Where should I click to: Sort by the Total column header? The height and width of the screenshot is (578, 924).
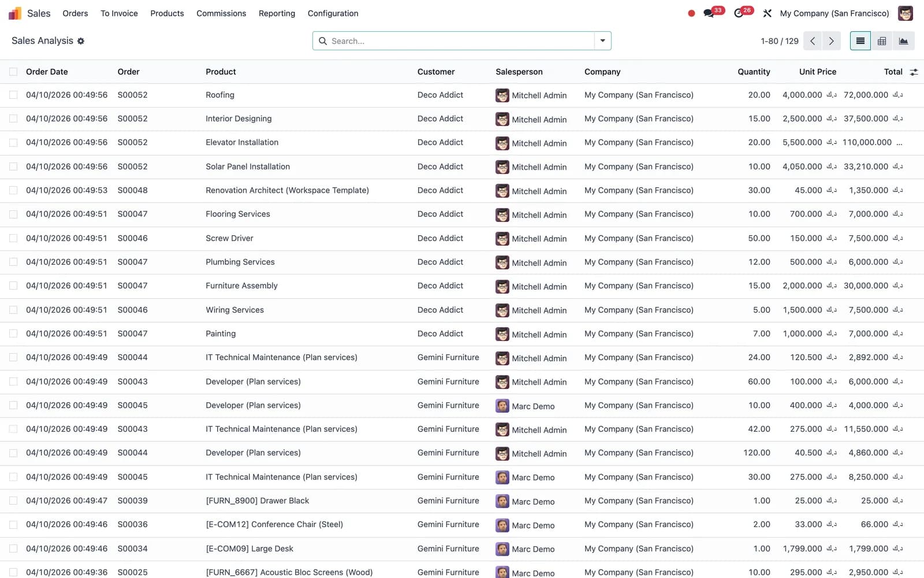pyautogui.click(x=893, y=72)
